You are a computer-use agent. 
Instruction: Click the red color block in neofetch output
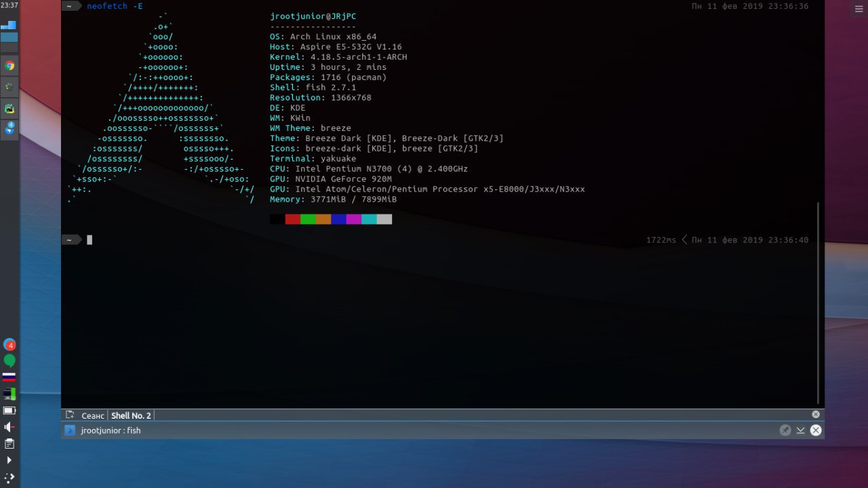(293, 219)
